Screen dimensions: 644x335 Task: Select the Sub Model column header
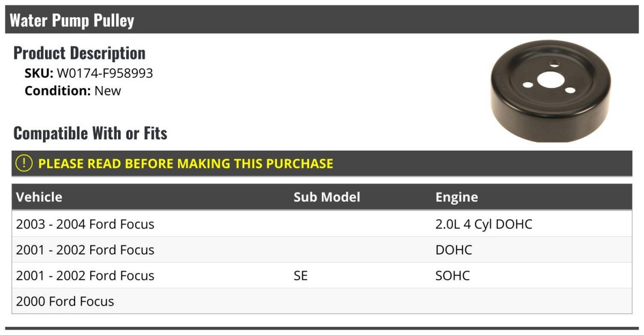coord(327,197)
